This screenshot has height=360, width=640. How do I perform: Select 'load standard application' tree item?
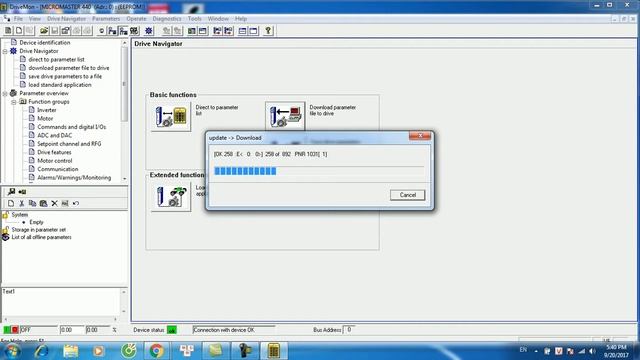(x=60, y=85)
